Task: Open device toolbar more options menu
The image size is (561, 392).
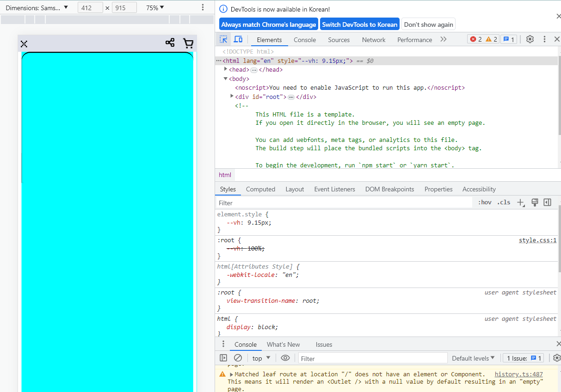Action: [x=203, y=7]
